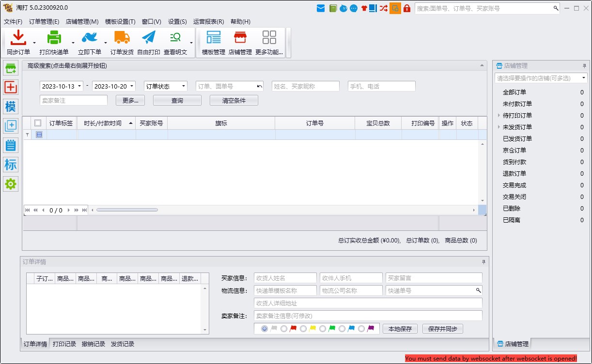Click the pin icon of 订单详情 panel
Image resolution: width=592 pixels, height=364 pixels.
click(x=483, y=262)
